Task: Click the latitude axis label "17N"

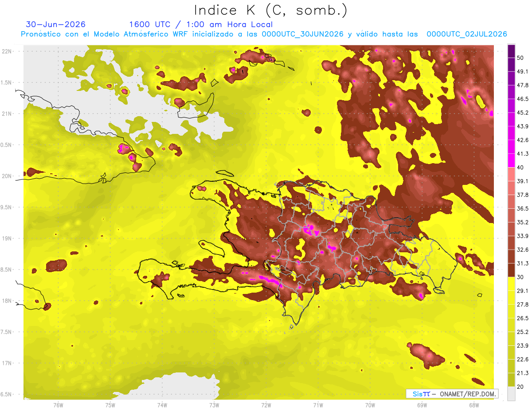Action: coord(7,363)
